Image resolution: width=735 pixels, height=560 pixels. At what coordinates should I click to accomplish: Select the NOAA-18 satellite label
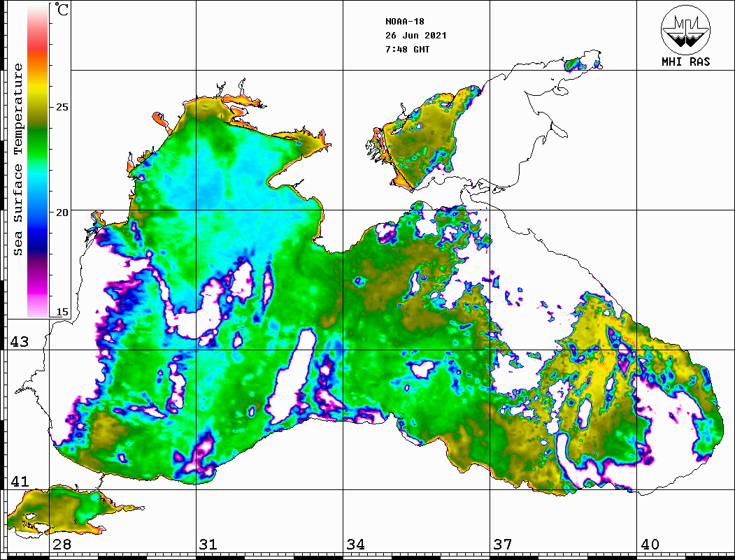click(x=404, y=22)
